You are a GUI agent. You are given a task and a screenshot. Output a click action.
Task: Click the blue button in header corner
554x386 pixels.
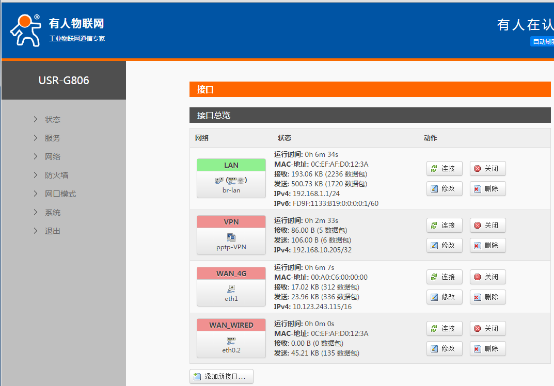pos(542,42)
